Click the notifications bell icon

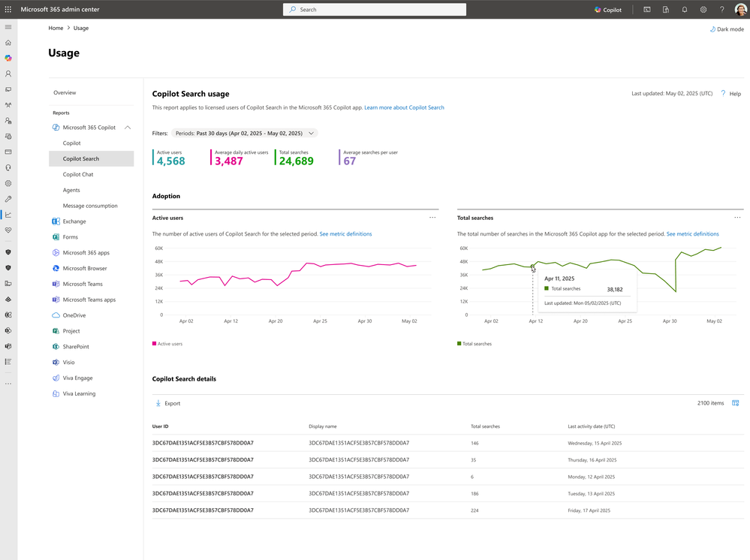[x=685, y=10]
